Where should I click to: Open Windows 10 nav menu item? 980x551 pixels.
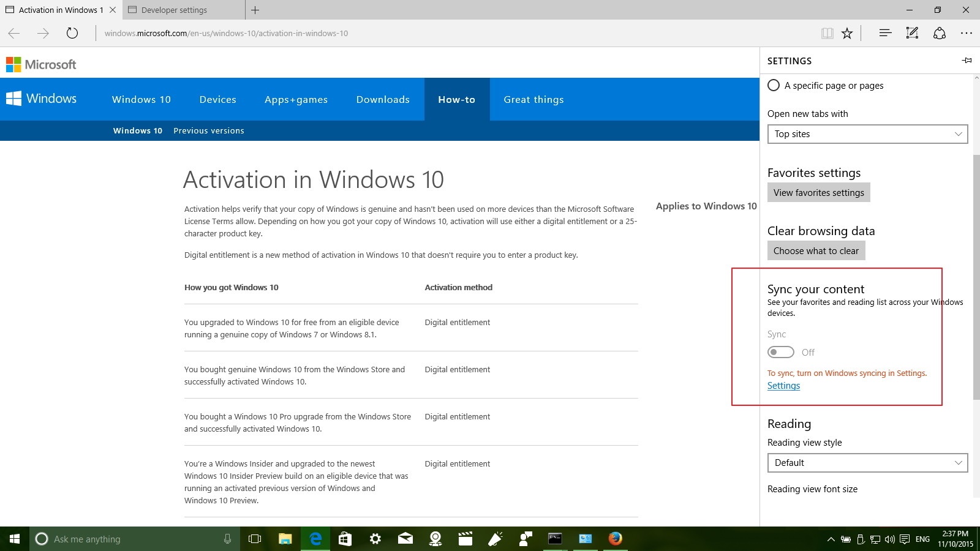coord(141,99)
